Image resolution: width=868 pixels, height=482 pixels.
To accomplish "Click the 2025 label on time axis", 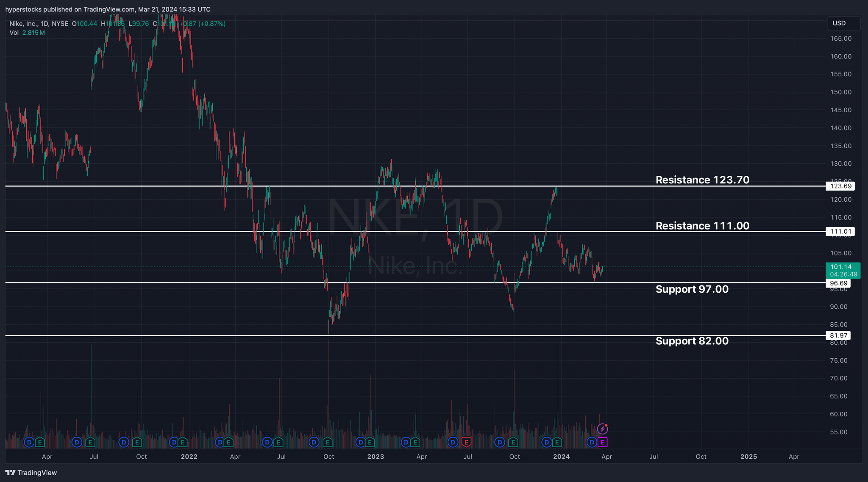I will click(748, 457).
